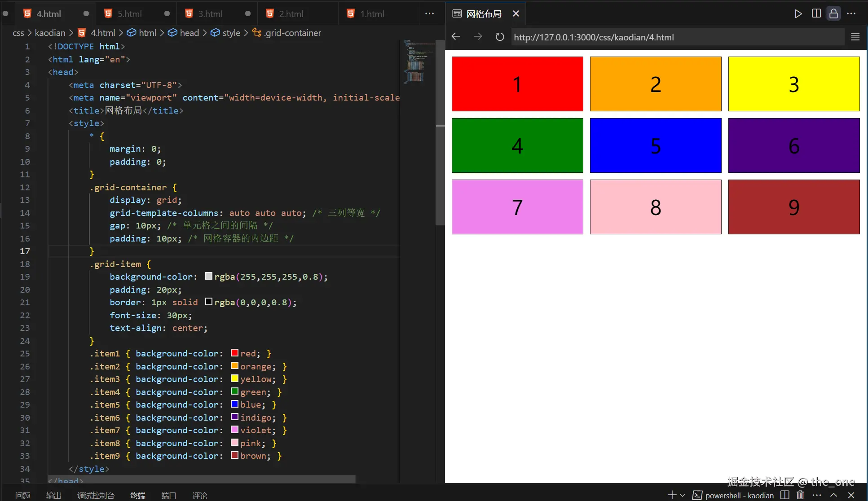Open the 2.html editor tab

pos(291,14)
